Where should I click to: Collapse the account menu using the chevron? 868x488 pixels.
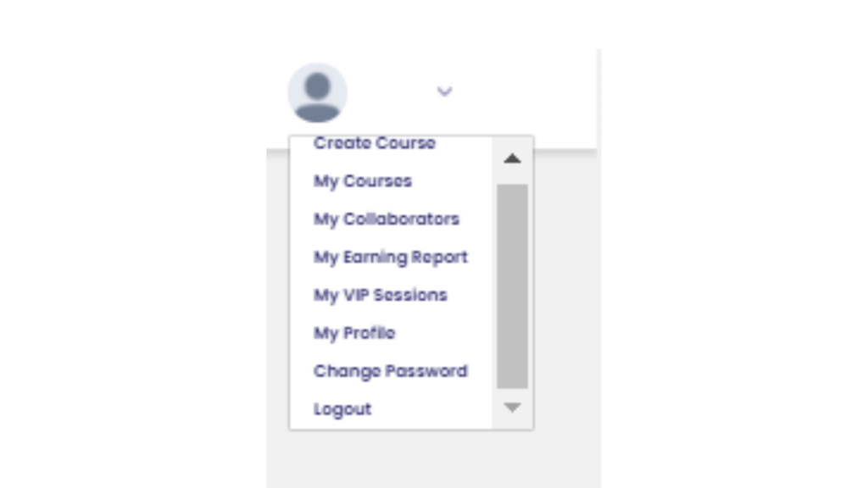pos(444,91)
